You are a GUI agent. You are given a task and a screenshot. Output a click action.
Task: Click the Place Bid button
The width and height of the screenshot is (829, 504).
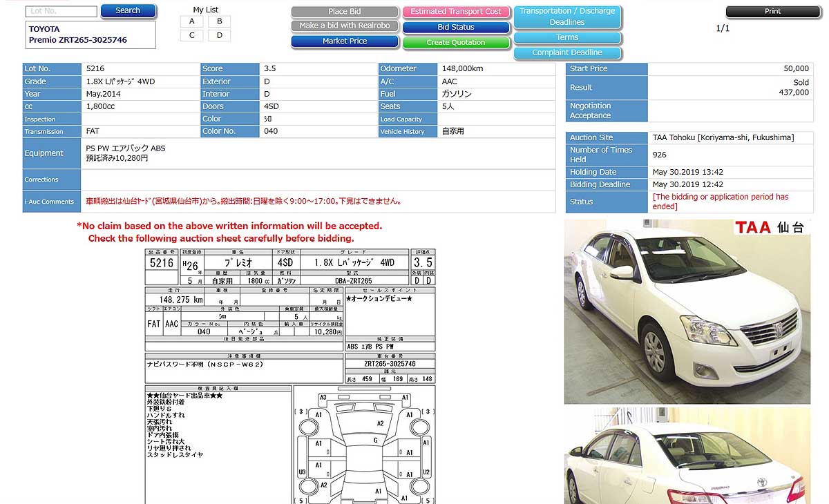coord(345,12)
